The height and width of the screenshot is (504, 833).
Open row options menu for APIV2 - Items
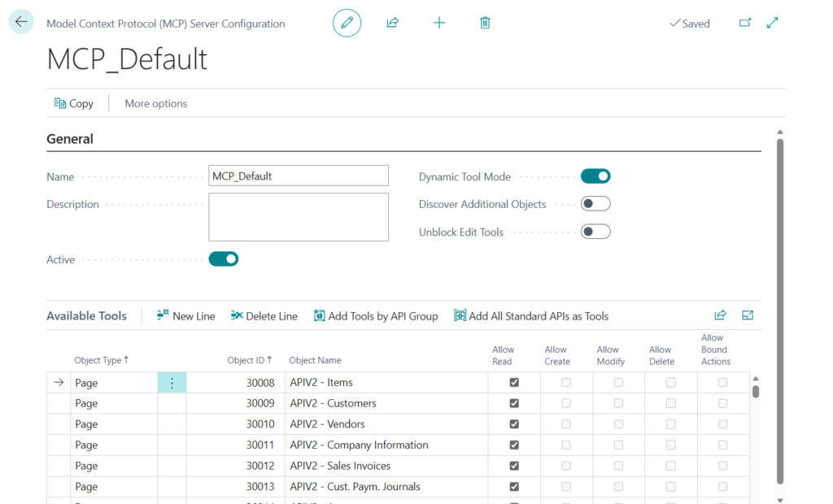pos(172,382)
